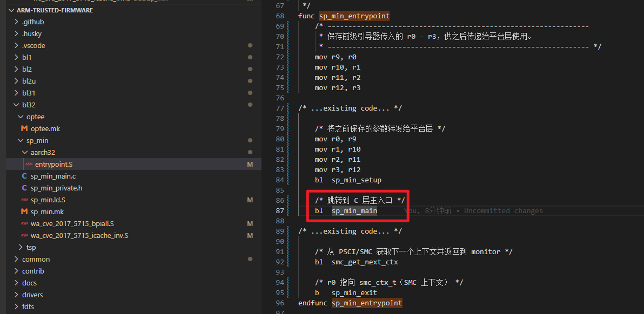The image size is (644, 314).
Task: Click the existing code comment on line 77
Action: 350,108
